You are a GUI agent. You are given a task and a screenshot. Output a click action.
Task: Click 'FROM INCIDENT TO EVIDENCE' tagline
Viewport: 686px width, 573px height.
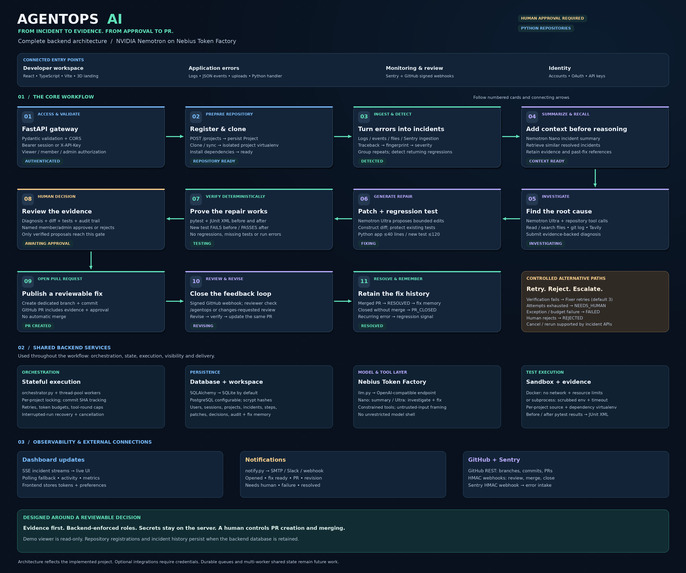(x=95, y=31)
